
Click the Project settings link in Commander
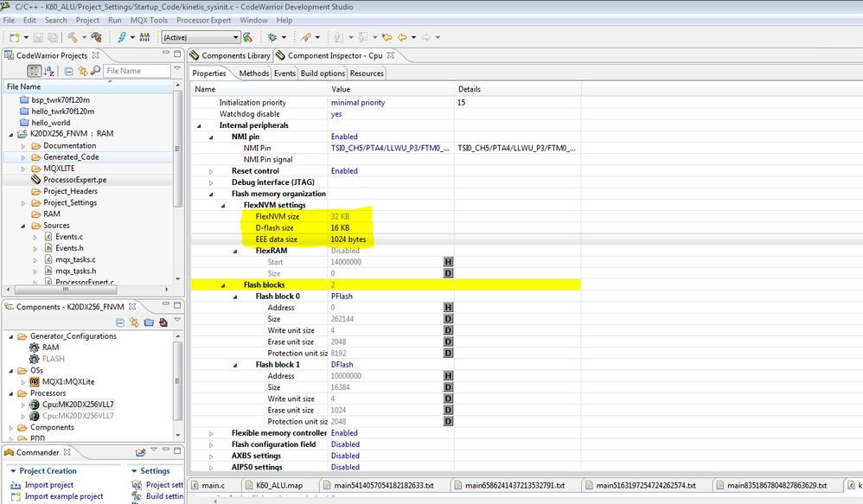pos(164,485)
